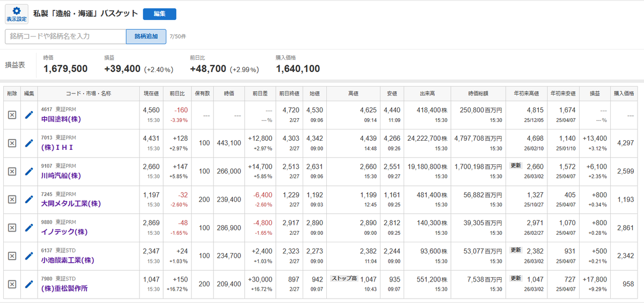
Task: Click the 前日比 column header
Action: coord(178,93)
